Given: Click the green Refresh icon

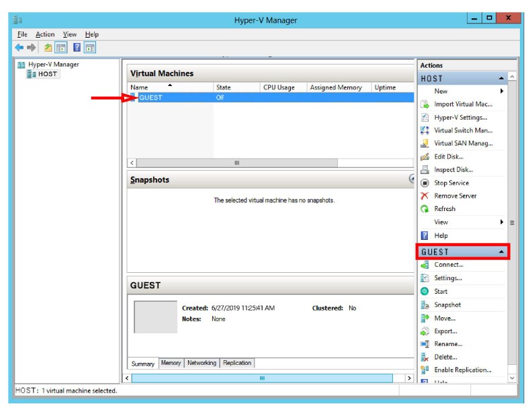Looking at the screenshot, I should (425, 209).
